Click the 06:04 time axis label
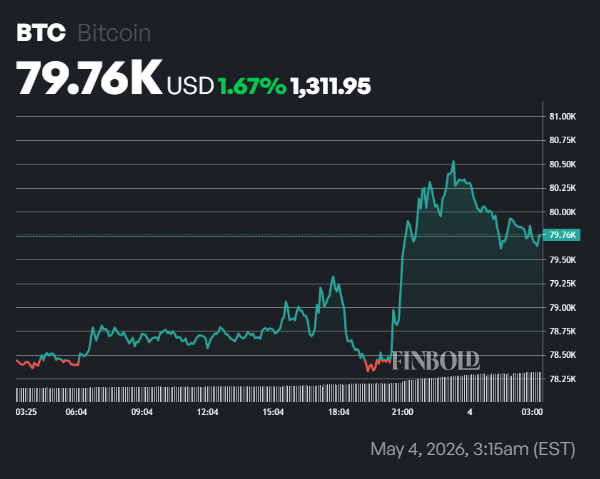The image size is (600, 479). pyautogui.click(x=76, y=412)
